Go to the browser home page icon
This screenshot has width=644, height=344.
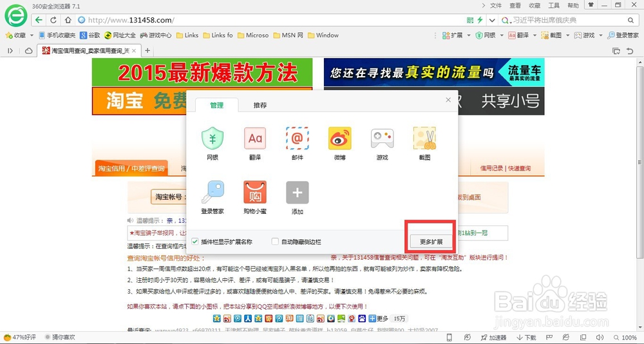(68, 20)
